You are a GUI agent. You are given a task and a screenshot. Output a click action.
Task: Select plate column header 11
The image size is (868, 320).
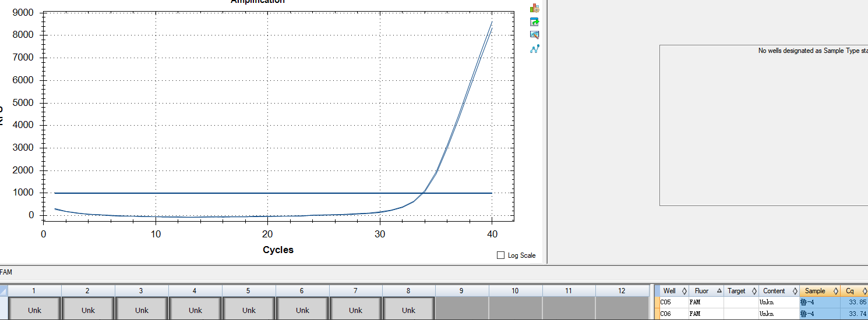(x=569, y=291)
